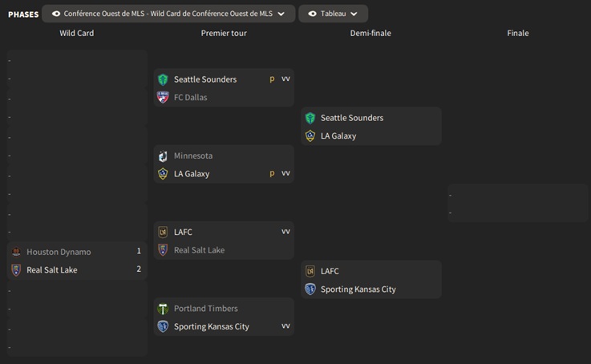The width and height of the screenshot is (591, 364).
Task: Click the Real Salt Lake crest in Wild Card
Action: (16, 270)
